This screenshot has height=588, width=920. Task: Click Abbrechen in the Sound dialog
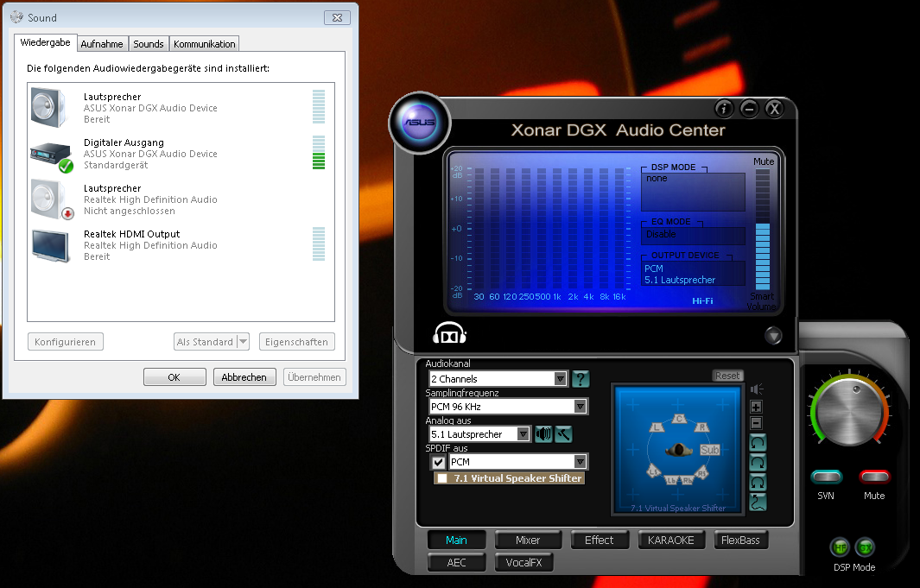(244, 377)
